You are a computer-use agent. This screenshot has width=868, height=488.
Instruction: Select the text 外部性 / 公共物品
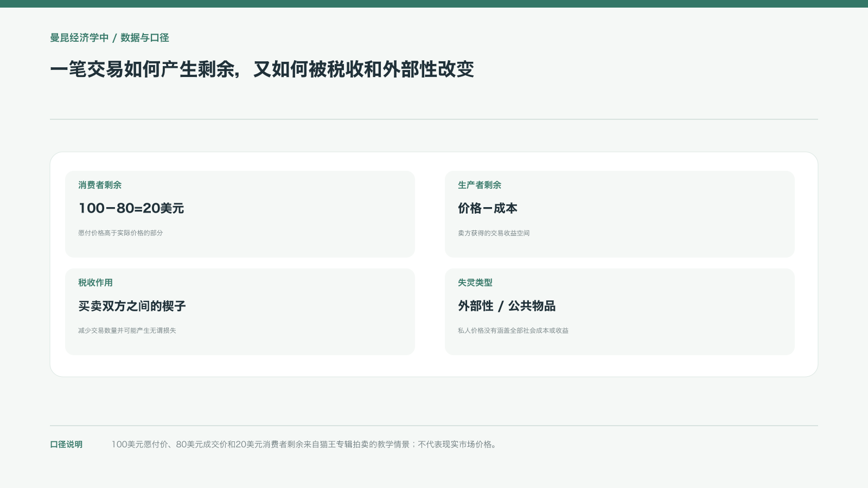tap(507, 306)
